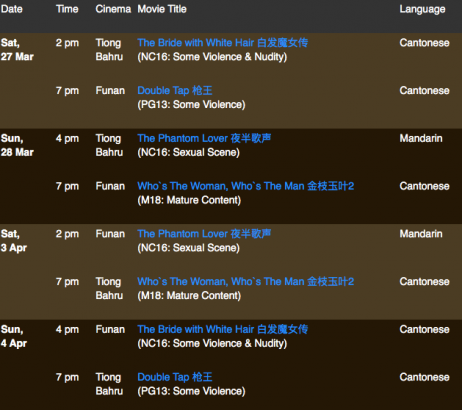Open The Phantom Lover link for 28 Mar
Image resolution: width=462 pixels, height=410 pixels.
point(204,138)
